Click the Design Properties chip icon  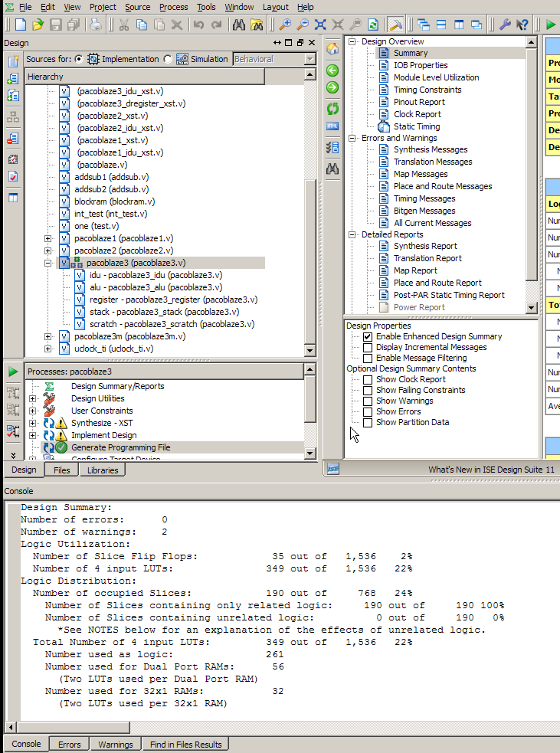click(13, 159)
